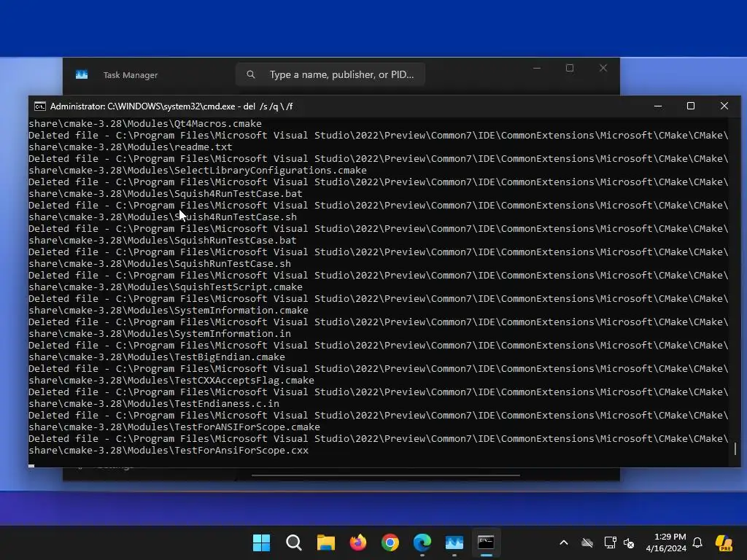The height and width of the screenshot is (560, 747).
Task: Minimize the Task Manager window
Action: (537, 68)
